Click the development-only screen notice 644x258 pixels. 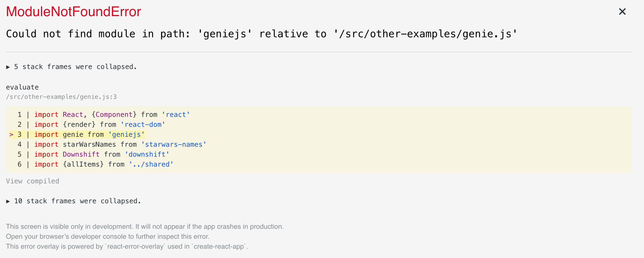coord(145,227)
